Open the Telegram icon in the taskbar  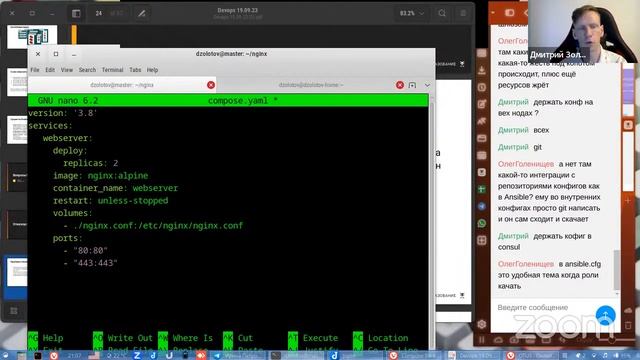coord(217,356)
